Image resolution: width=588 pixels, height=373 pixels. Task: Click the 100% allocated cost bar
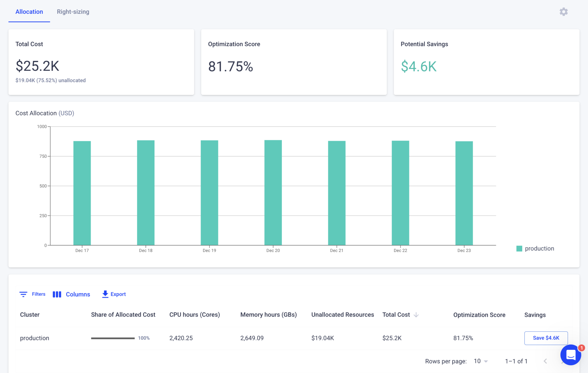pos(113,338)
